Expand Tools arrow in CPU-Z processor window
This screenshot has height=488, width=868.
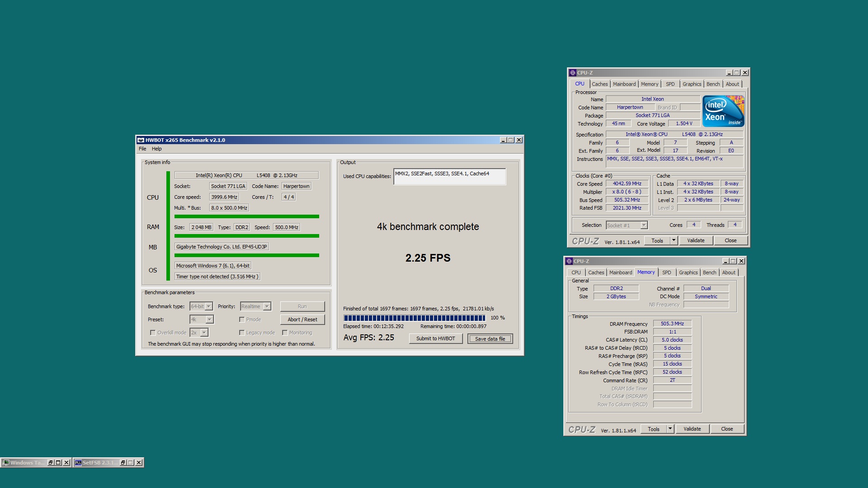coord(674,240)
